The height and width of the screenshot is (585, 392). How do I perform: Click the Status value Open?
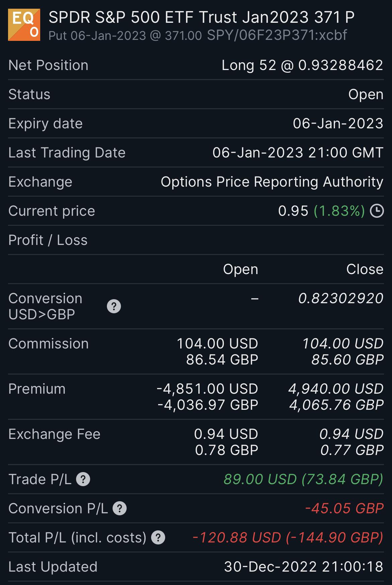point(366,94)
